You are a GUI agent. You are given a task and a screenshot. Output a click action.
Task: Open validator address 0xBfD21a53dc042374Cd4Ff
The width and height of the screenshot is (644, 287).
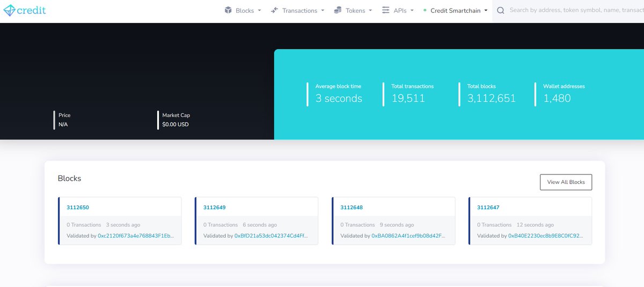coord(272,236)
